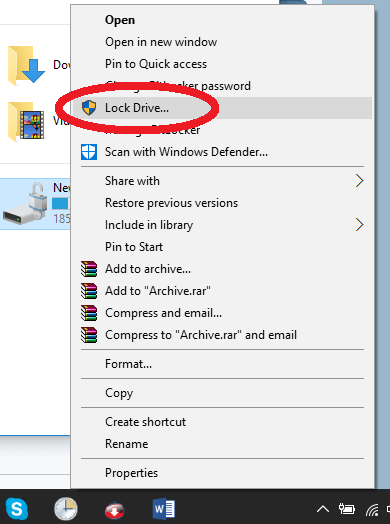Select Open in new window
390x524 pixels.
coord(222,42)
